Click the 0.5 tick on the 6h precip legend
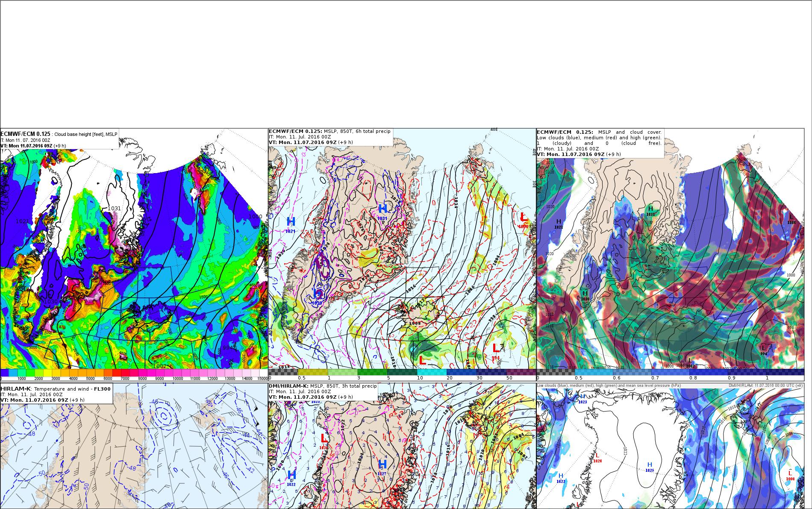812x509 pixels. 301,378
